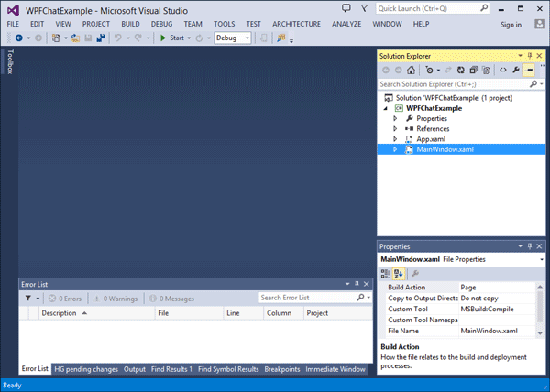Click the notifications filter funnel icon
Image resolution: width=550 pixels, height=392 pixels.
365,8
